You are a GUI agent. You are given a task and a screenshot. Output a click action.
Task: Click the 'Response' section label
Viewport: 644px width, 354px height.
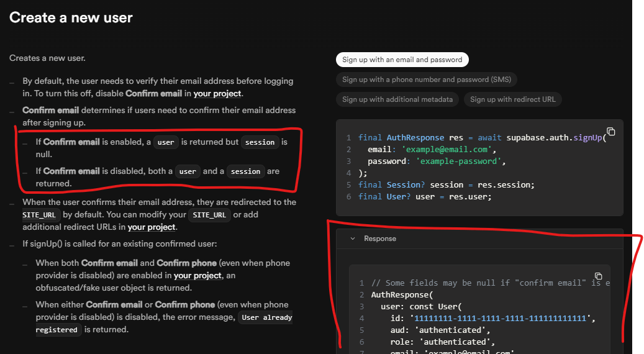click(380, 238)
